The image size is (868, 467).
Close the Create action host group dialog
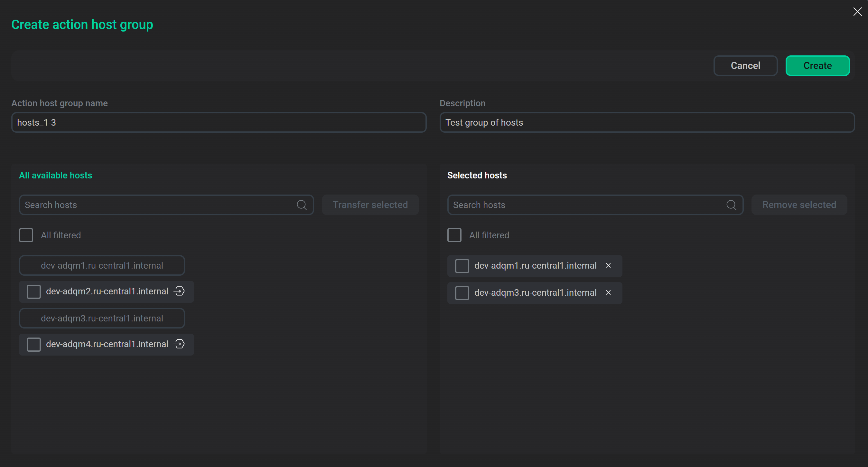pyautogui.click(x=857, y=12)
